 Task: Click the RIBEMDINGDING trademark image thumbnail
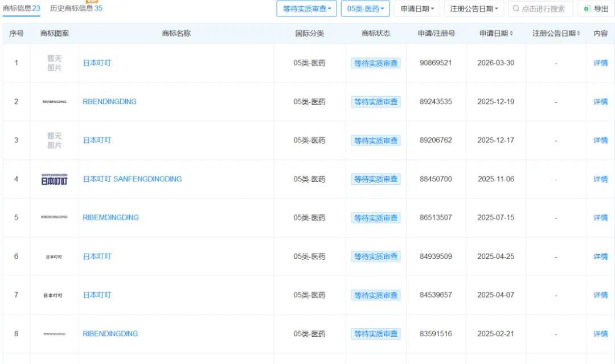(x=54, y=217)
